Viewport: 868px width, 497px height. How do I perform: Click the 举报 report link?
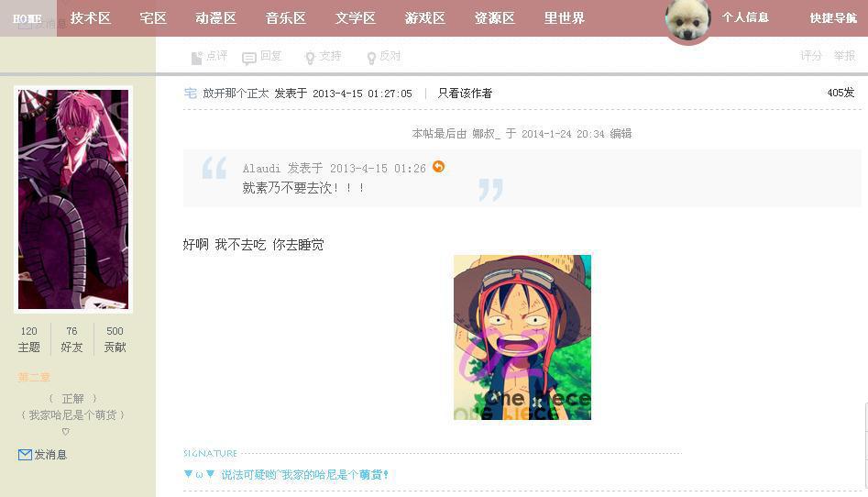coord(844,55)
